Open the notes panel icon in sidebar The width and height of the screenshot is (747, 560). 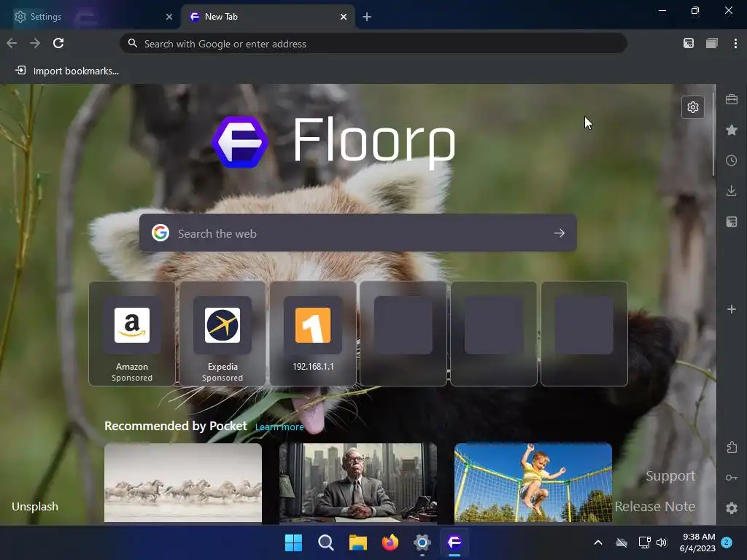(x=732, y=222)
